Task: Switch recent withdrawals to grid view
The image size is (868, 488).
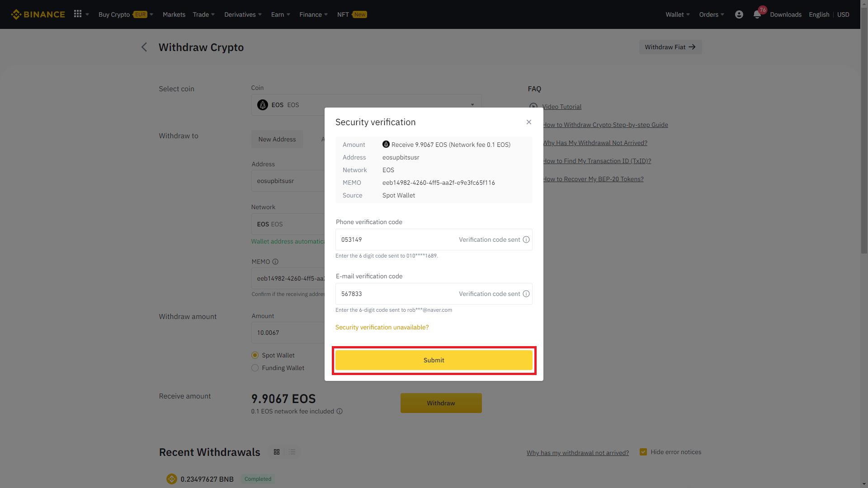Action: [277, 452]
